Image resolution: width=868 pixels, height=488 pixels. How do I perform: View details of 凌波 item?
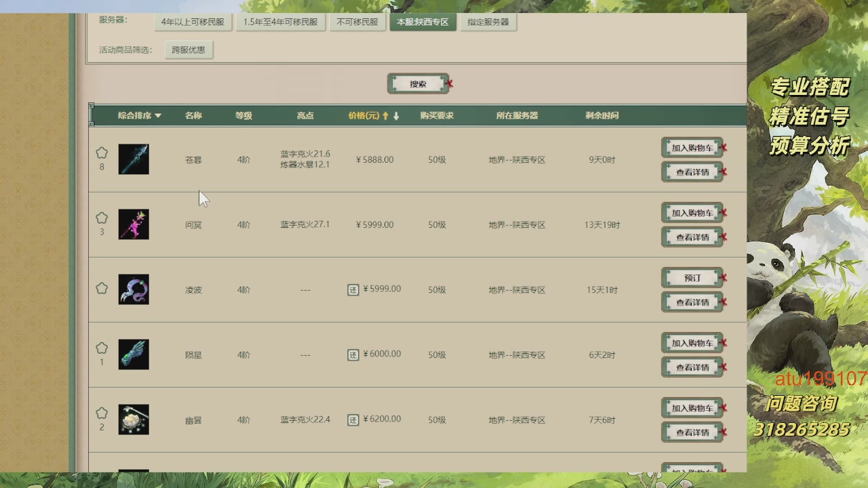(x=692, y=302)
